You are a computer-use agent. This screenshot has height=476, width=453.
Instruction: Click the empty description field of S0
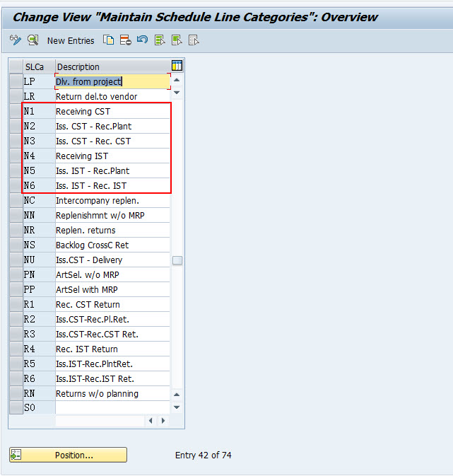coord(112,407)
